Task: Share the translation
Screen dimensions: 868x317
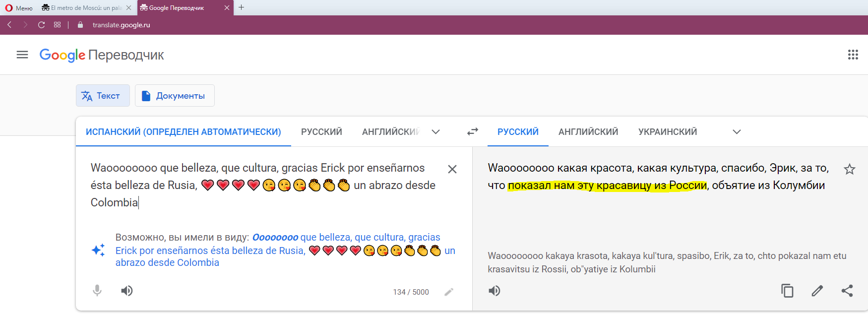Action: [847, 291]
